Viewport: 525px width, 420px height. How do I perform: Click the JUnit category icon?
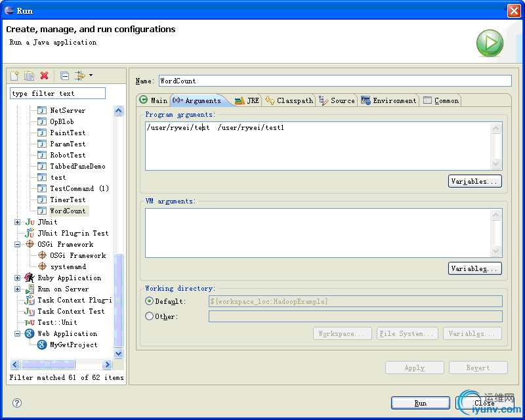tap(30, 222)
